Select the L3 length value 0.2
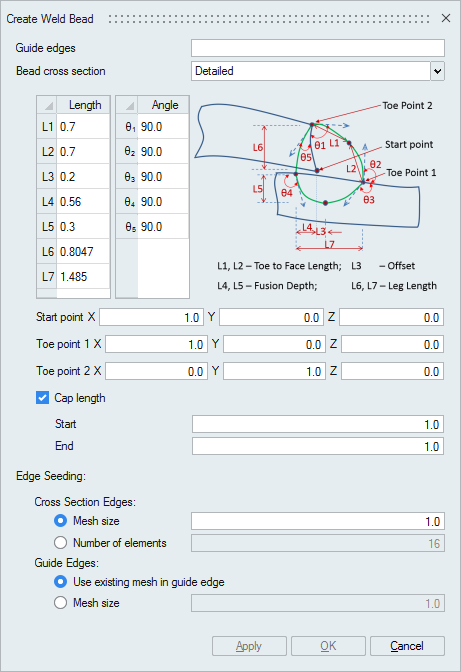461x672 pixels. 83,177
